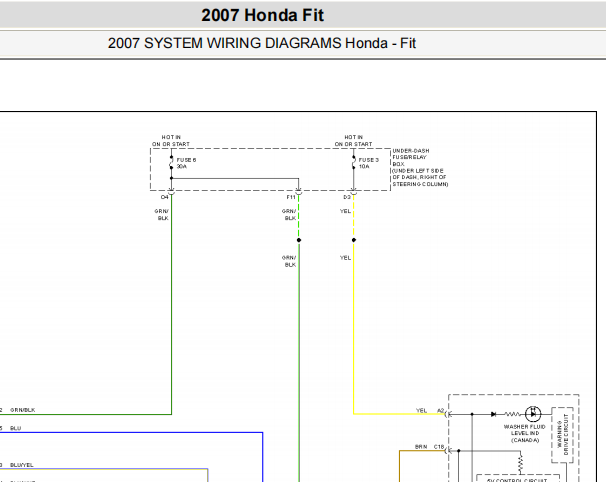Click the "C18" connector label
Image resolution: width=606 pixels, height=482 pixels.
[439, 446]
